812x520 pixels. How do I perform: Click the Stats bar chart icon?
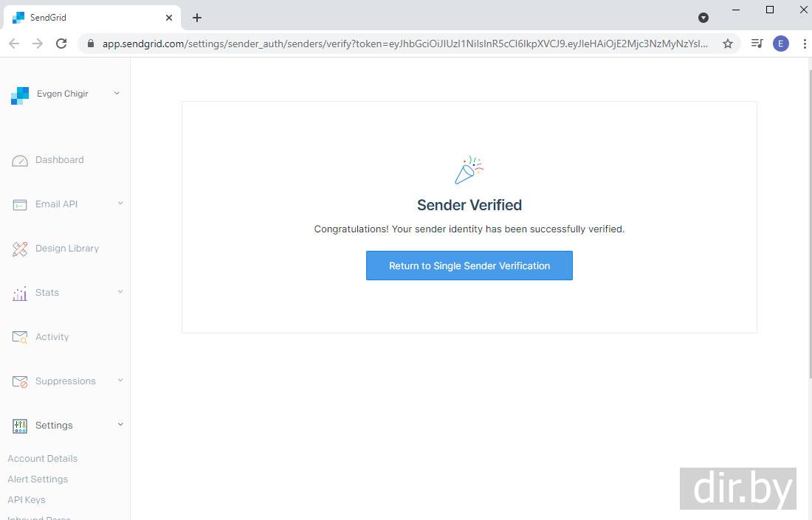[x=20, y=294]
